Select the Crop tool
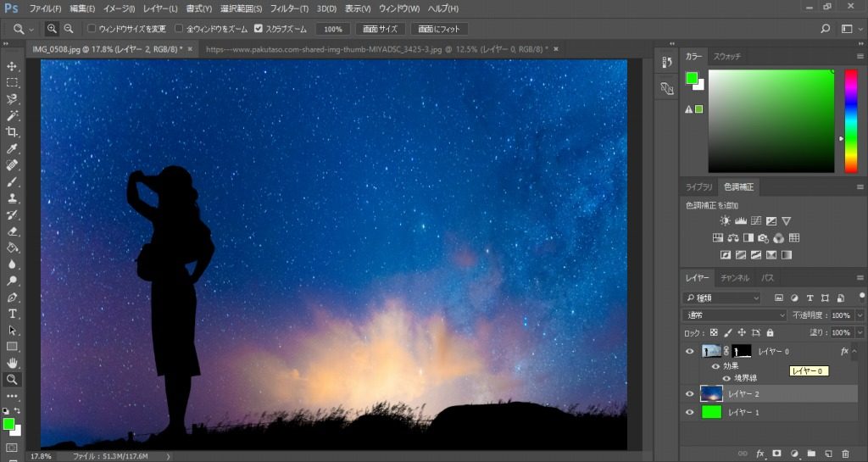The image size is (868, 462). coord(12,132)
